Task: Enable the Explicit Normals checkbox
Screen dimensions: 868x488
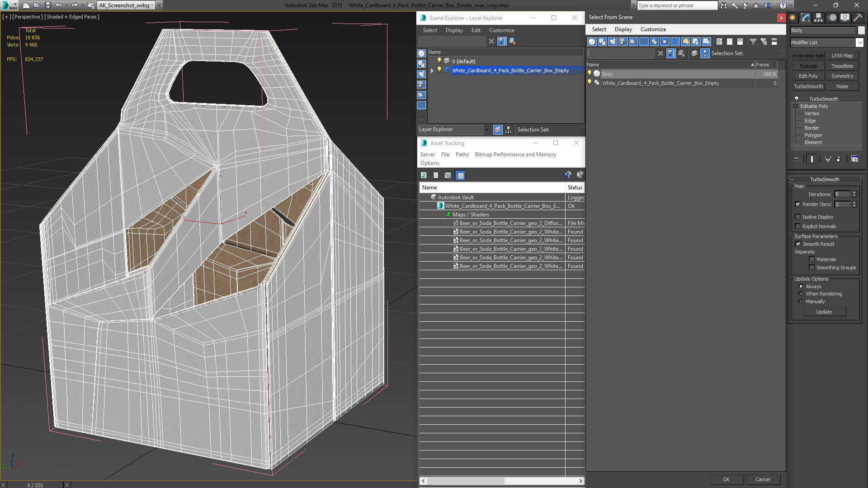Action: tap(798, 226)
